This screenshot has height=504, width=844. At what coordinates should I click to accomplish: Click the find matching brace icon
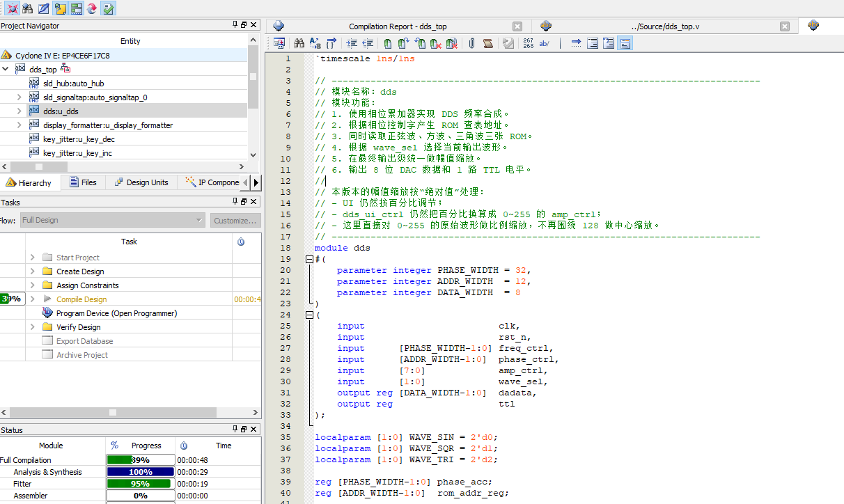[x=331, y=43]
